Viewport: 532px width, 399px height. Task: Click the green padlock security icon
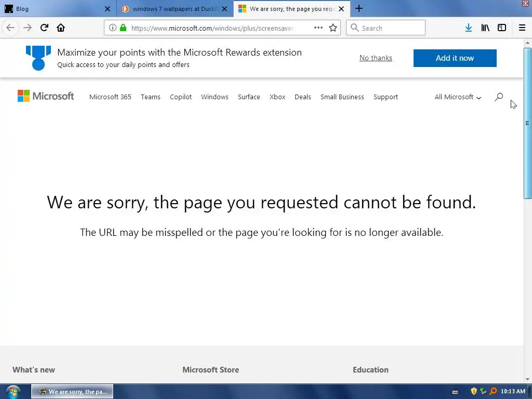[123, 28]
